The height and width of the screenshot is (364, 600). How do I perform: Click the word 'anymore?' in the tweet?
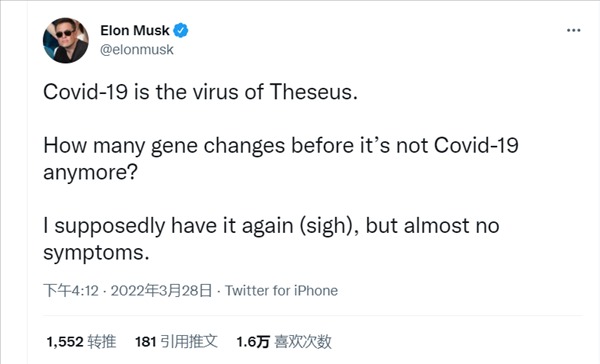(x=90, y=173)
